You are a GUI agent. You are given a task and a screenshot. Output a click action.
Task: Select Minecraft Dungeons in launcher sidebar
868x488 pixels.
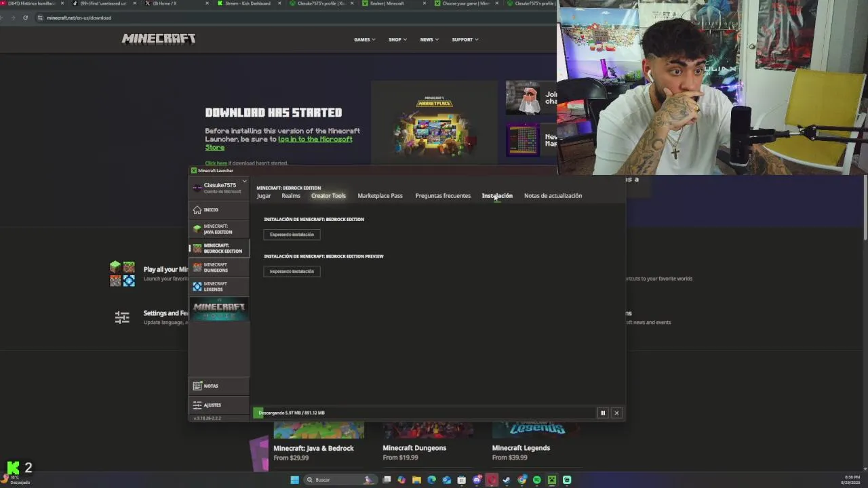(218, 267)
